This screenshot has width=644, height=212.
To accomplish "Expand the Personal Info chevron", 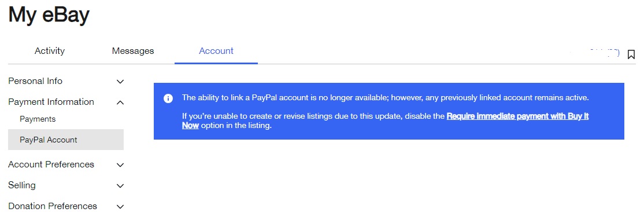I will [120, 82].
